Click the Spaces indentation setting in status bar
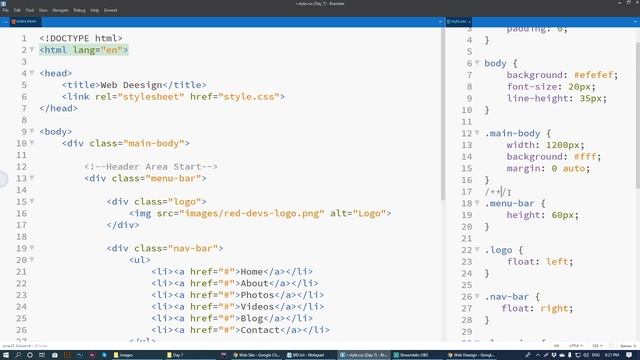 [x=627, y=346]
